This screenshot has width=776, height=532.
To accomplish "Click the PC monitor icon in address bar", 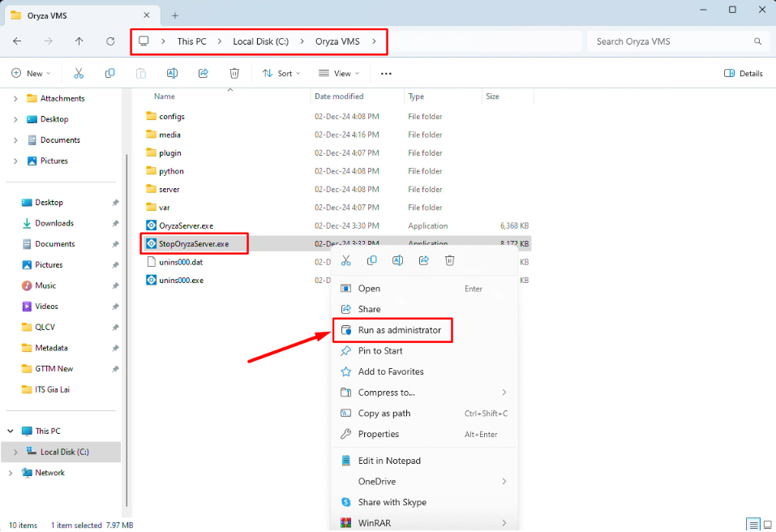I will click(144, 41).
